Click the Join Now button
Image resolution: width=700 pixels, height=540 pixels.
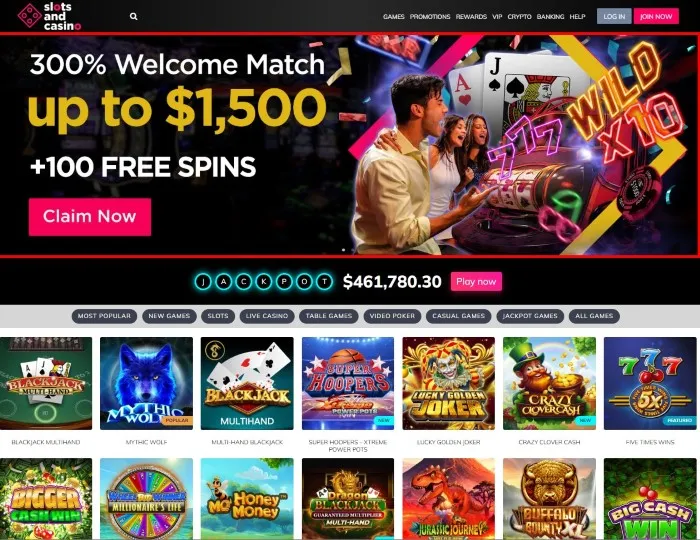pyautogui.click(x=656, y=17)
